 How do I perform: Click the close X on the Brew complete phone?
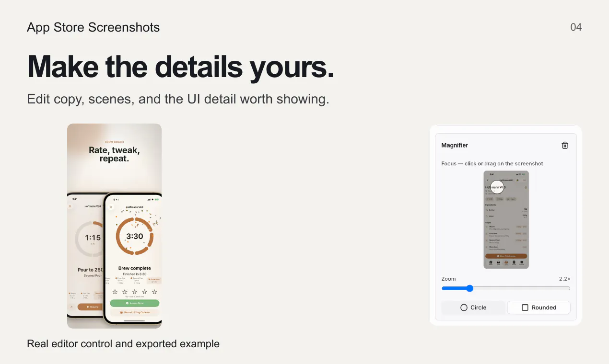pos(111,207)
